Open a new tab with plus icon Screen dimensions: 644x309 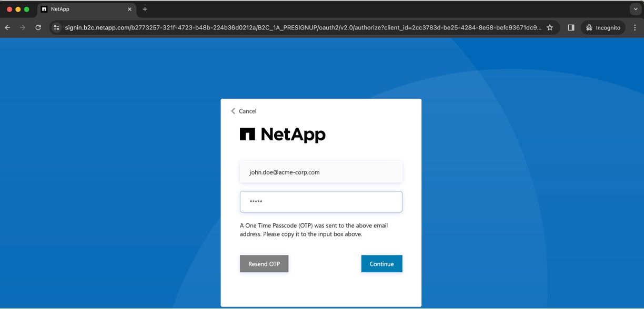145,9
